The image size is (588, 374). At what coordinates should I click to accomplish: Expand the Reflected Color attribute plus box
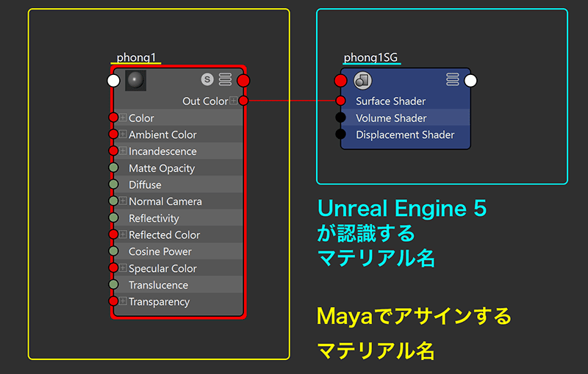tap(123, 234)
